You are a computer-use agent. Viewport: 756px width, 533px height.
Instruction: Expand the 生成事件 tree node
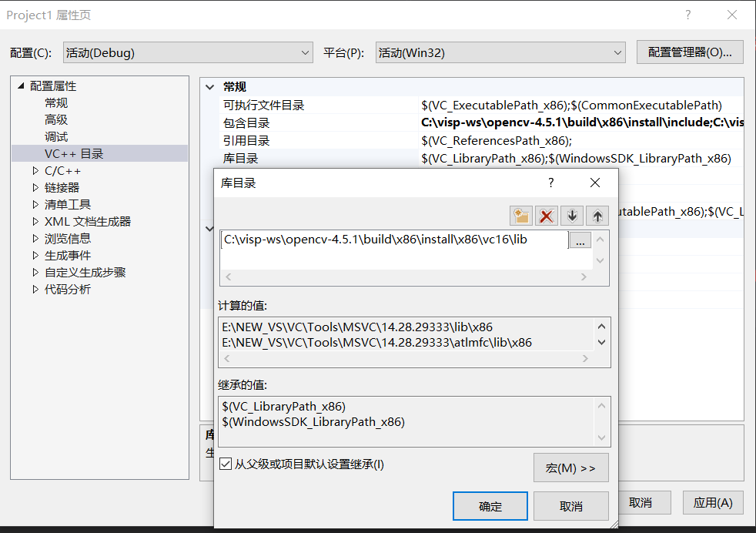35,255
